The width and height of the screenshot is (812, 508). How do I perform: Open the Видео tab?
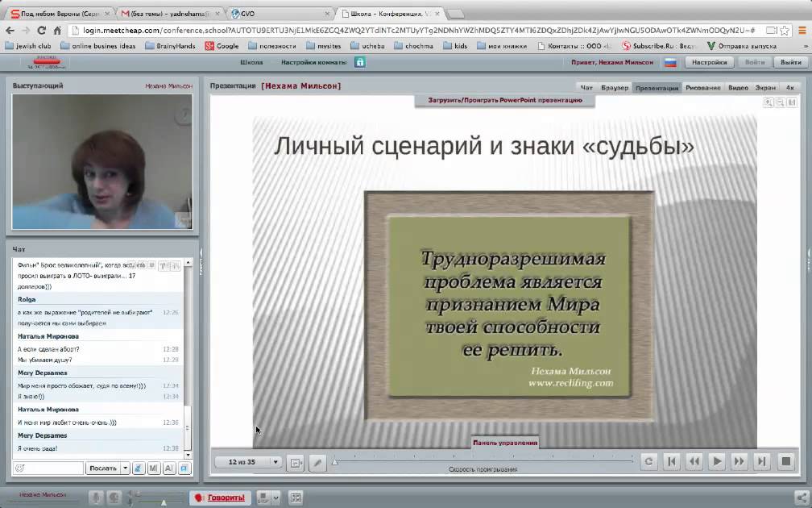coord(738,88)
